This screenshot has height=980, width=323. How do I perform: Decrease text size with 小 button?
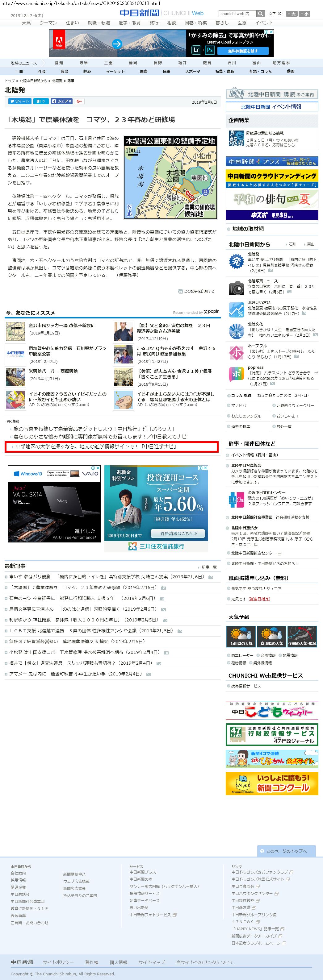[x=304, y=14]
